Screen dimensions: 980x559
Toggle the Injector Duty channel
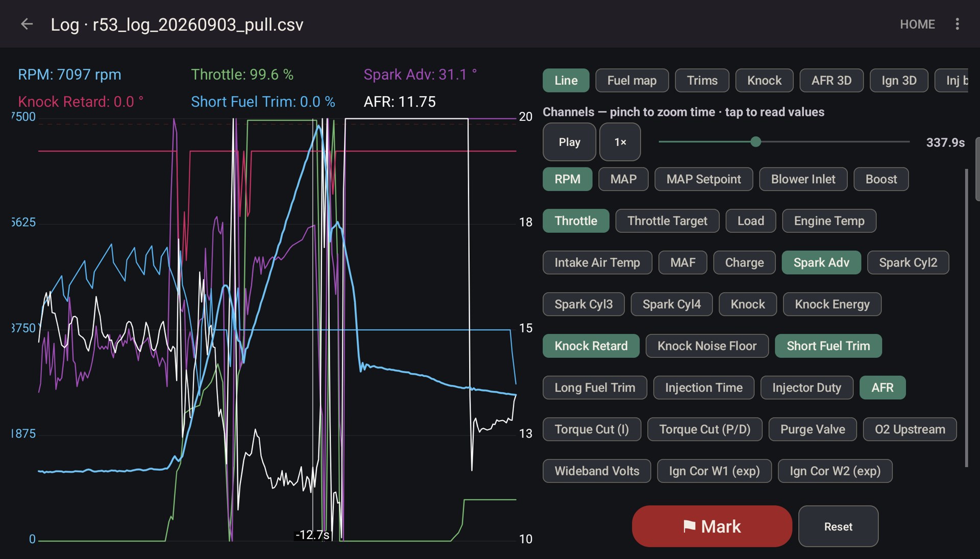[806, 387]
